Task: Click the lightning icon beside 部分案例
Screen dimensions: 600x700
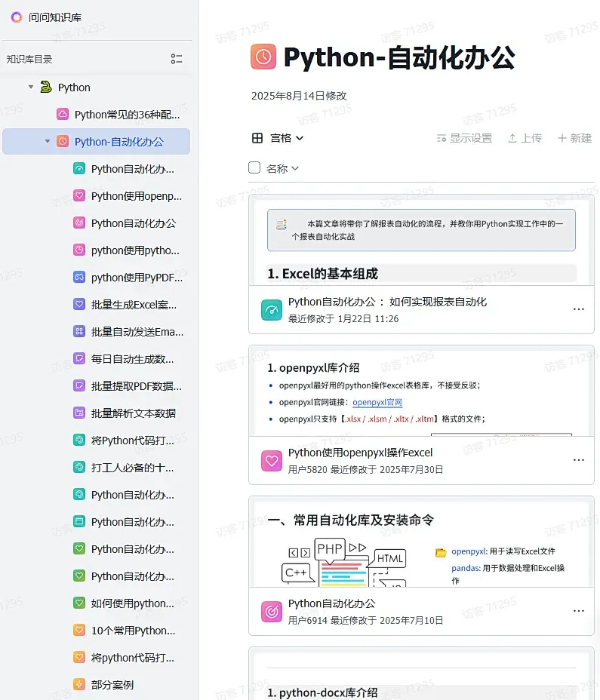Action: pos(79,684)
